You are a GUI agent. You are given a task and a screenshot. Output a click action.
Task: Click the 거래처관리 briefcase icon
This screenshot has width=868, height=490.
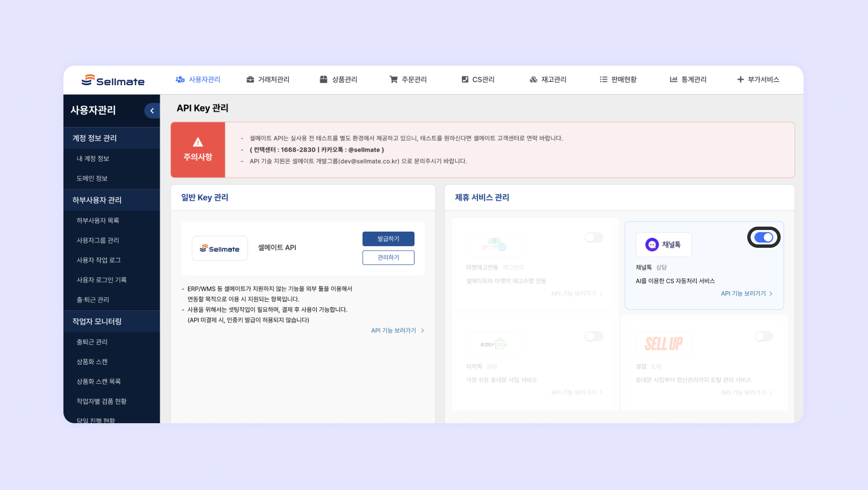[250, 80]
